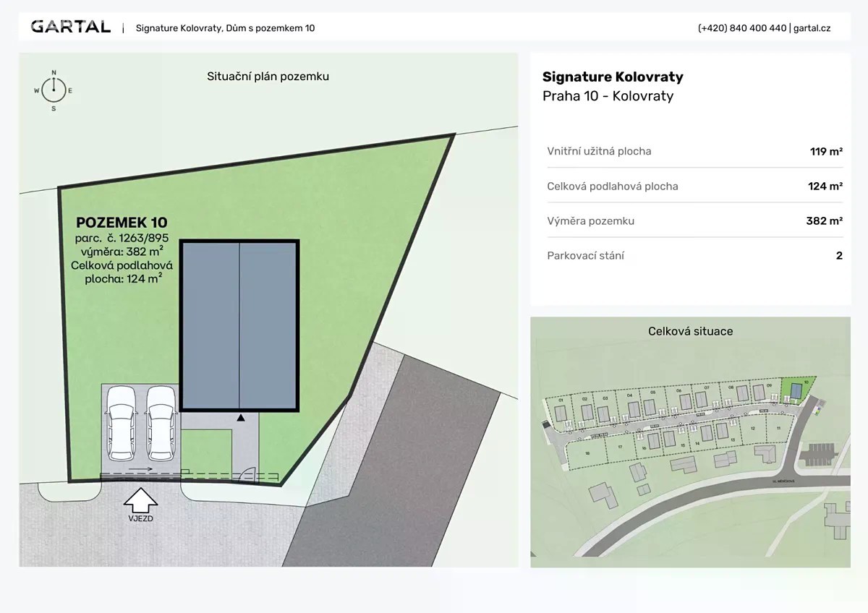This screenshot has width=868, height=613.
Task: Click the GARTAL logo
Action: pyautogui.click(x=70, y=27)
